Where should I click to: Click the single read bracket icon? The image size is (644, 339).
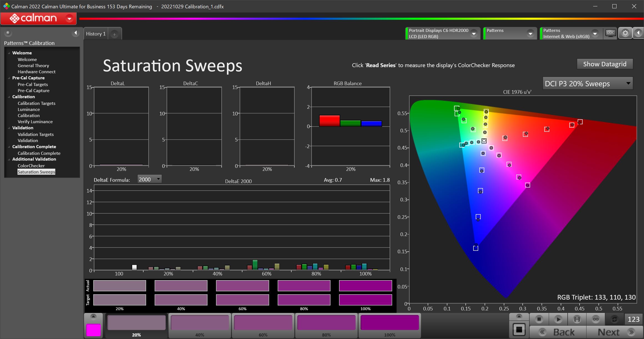577,319
